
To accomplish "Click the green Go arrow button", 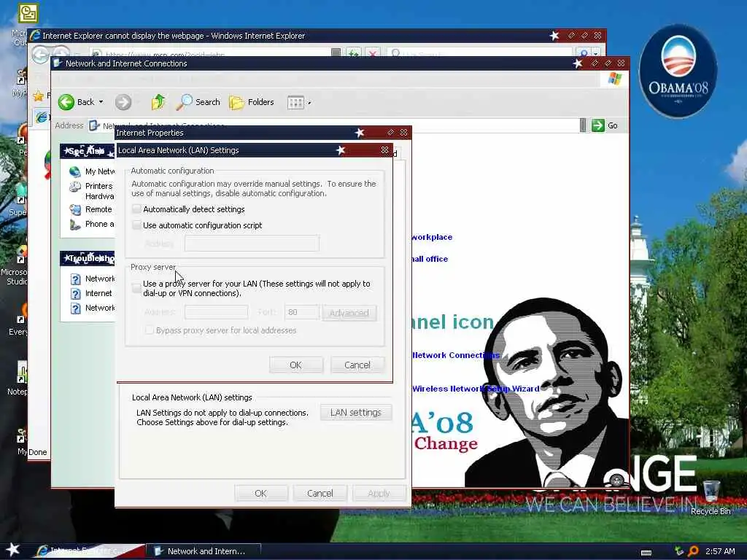I will (x=597, y=125).
